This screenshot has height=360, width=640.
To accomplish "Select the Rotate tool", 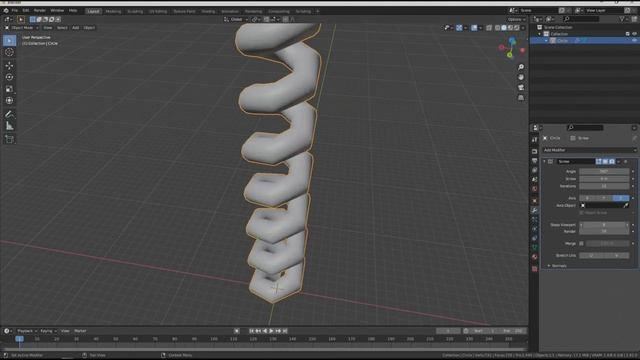I will click(9, 77).
